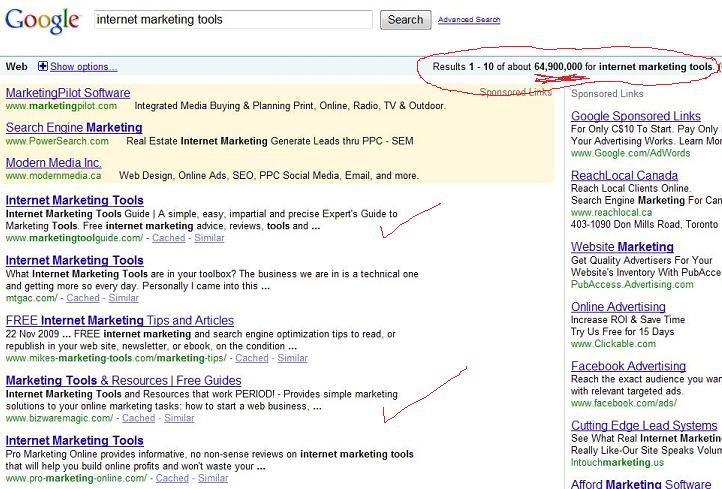Click the 64,900,000 results count text
The height and width of the screenshot is (489, 722).
point(558,67)
